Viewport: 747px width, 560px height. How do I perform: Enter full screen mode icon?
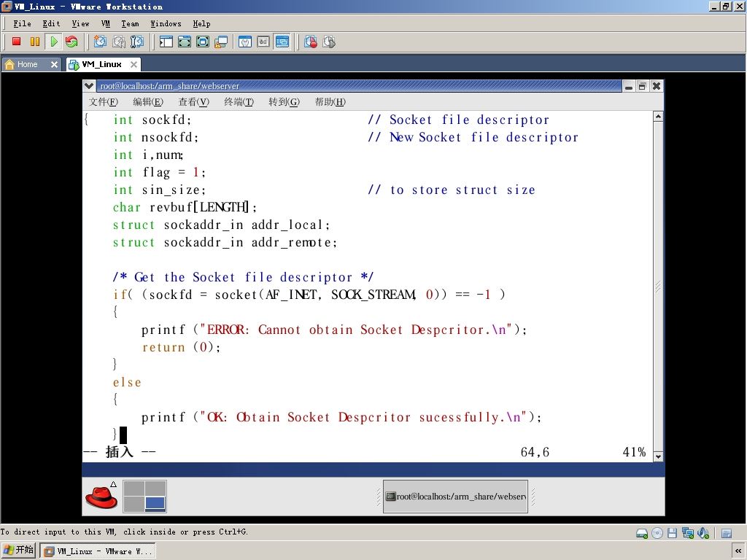(x=203, y=42)
